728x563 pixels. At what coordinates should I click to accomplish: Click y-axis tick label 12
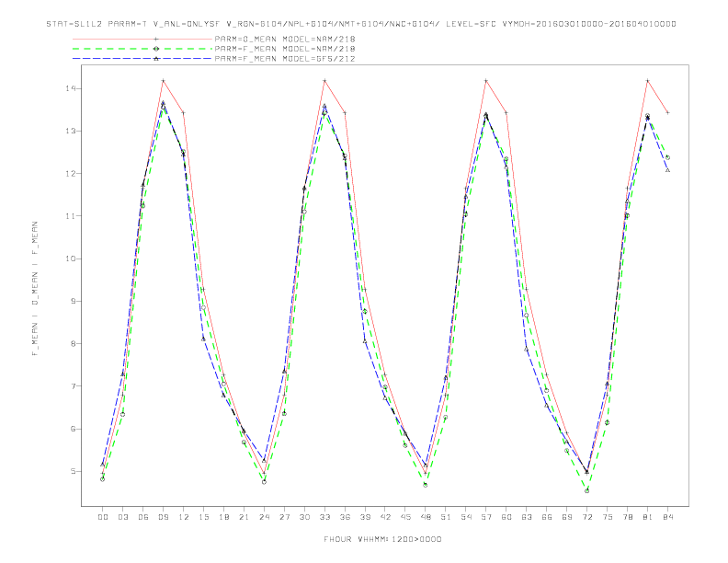coord(71,173)
